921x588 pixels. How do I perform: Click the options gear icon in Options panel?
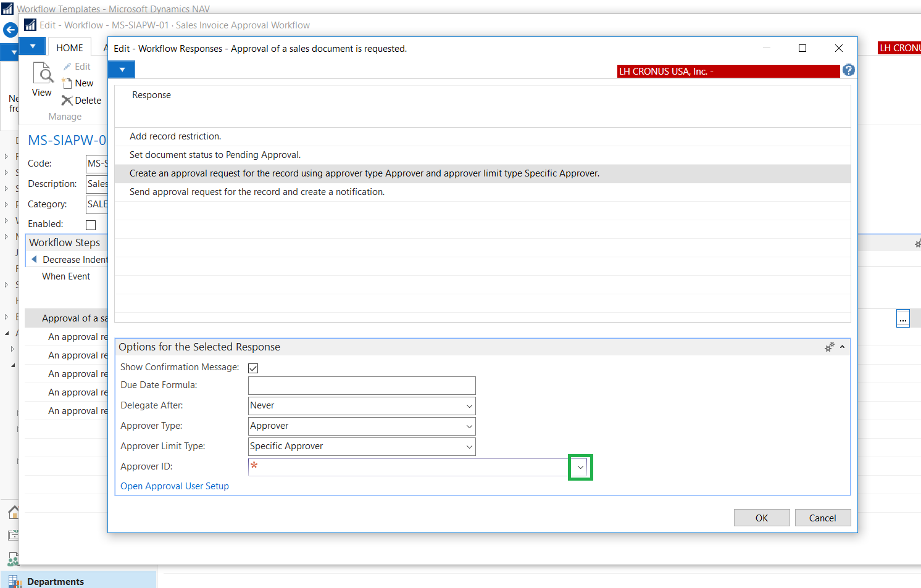point(829,347)
